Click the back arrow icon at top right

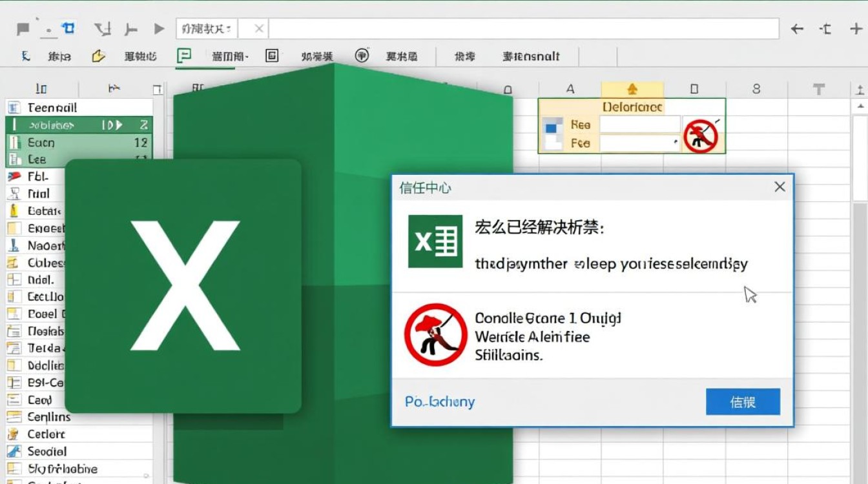pyautogui.click(x=797, y=29)
